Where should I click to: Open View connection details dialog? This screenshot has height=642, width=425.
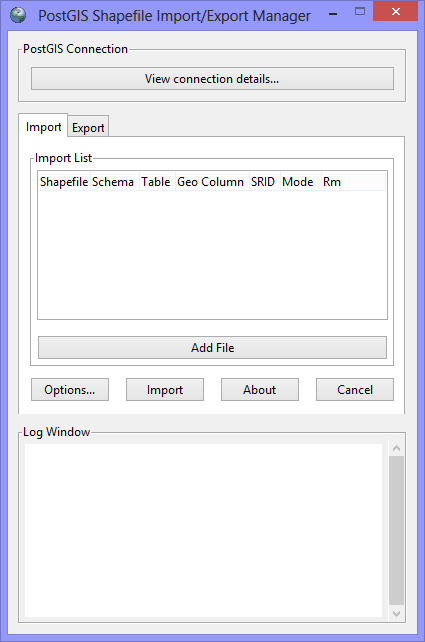212,79
